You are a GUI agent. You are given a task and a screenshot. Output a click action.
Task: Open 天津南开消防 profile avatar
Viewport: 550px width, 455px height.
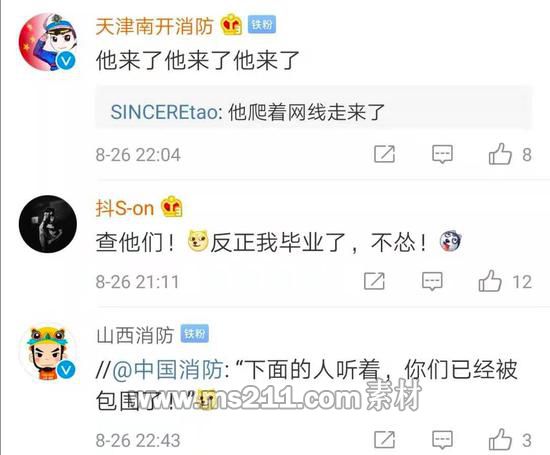[x=48, y=42]
